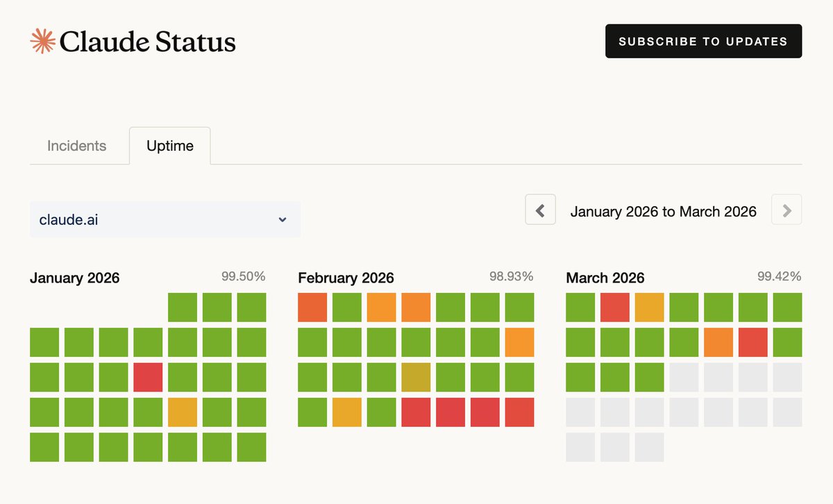Image resolution: width=833 pixels, height=504 pixels.
Task: Select the green January 4 day square
Action: coord(44,342)
